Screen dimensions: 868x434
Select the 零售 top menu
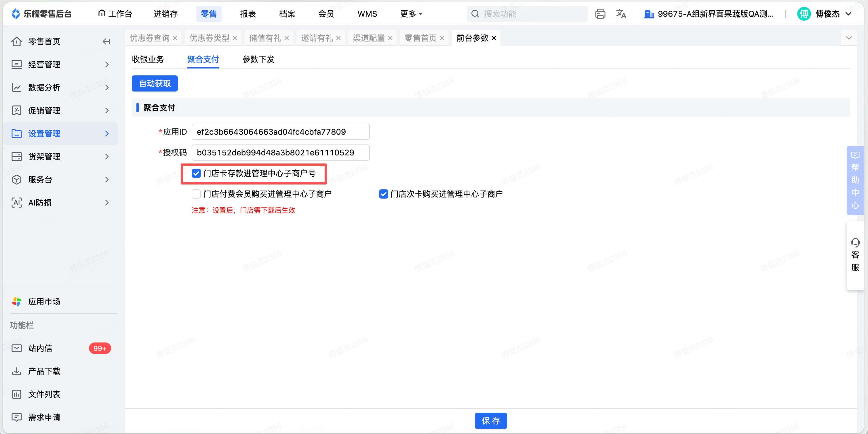pos(209,14)
